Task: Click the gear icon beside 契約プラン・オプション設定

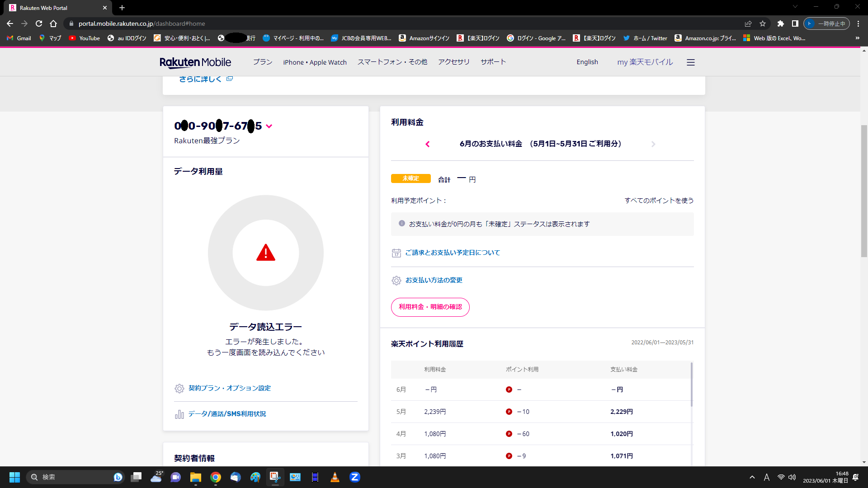Action: tap(179, 389)
